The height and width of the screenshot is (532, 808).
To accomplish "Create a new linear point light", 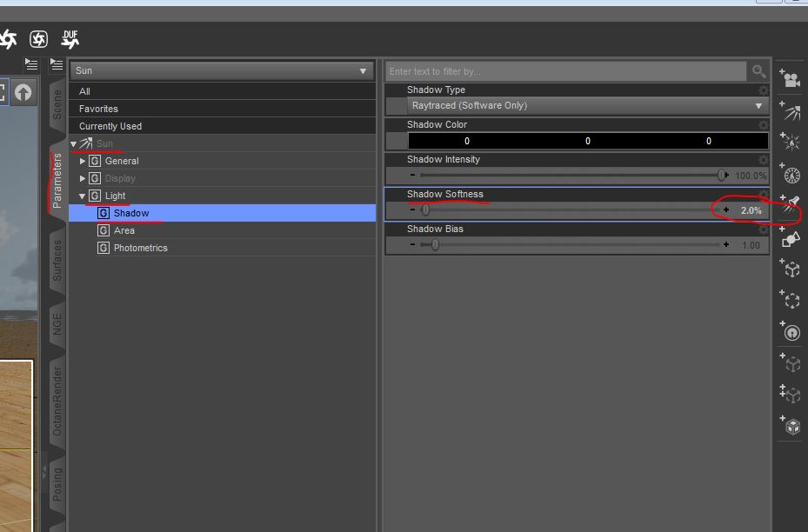I will tap(790, 174).
